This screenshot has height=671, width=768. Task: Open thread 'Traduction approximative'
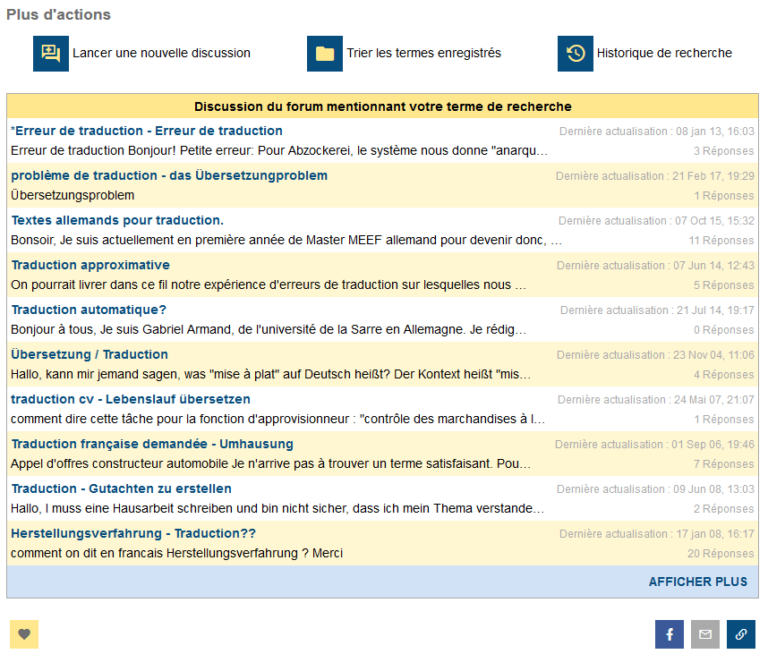[x=91, y=265]
